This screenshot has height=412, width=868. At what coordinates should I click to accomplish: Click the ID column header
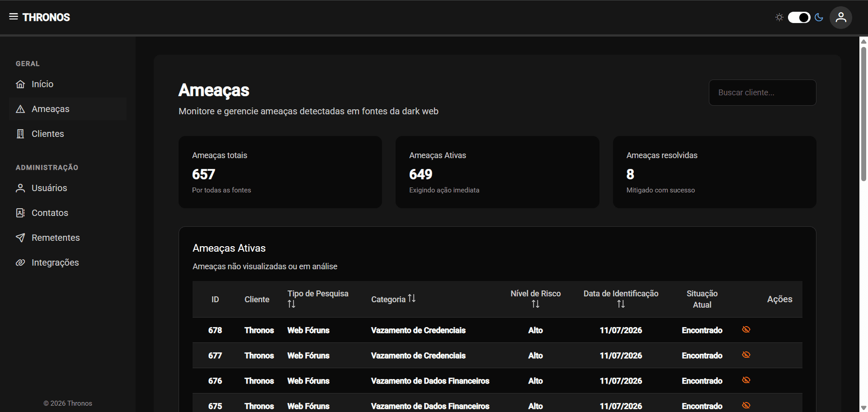click(215, 300)
